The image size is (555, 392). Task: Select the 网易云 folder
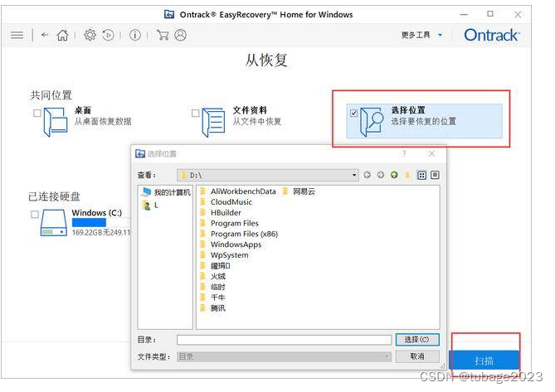pyautogui.click(x=299, y=191)
